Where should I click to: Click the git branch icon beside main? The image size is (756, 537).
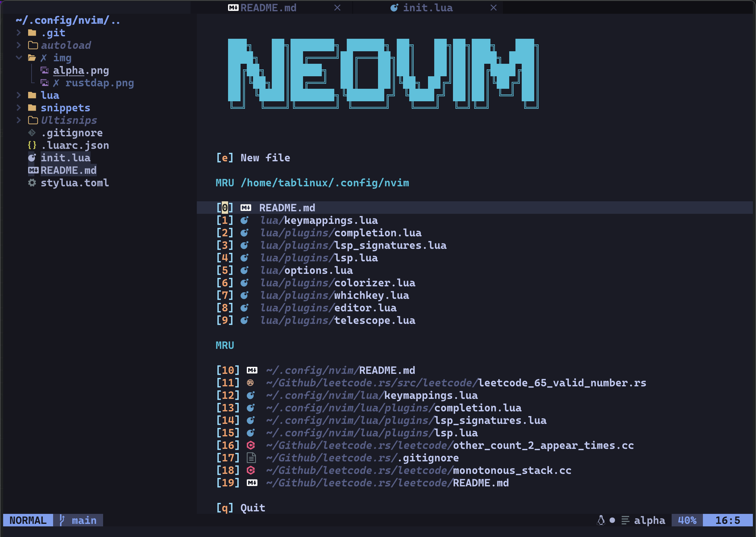(62, 520)
